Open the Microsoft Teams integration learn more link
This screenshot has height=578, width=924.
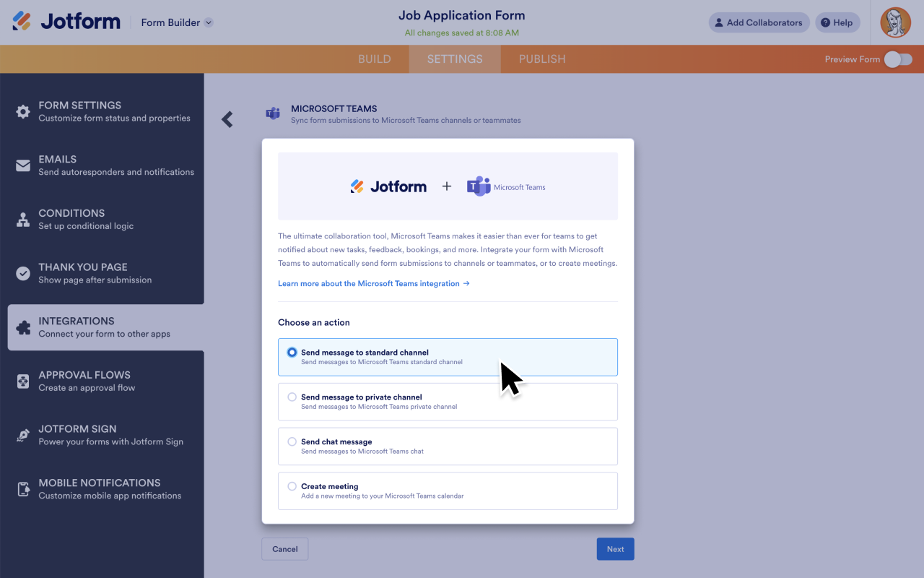(373, 283)
